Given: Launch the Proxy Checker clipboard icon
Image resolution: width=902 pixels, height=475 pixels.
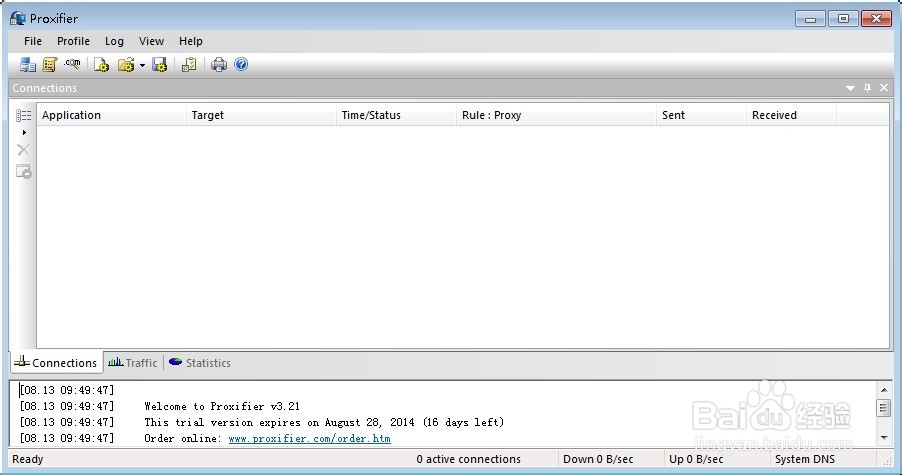Looking at the screenshot, I should pos(189,64).
